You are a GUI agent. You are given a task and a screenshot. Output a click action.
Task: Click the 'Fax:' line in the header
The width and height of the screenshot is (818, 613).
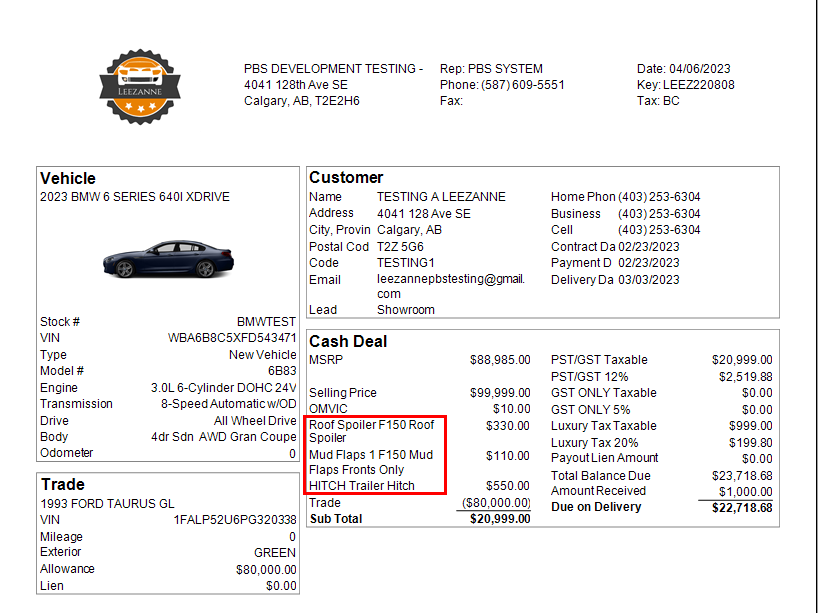pos(451,101)
